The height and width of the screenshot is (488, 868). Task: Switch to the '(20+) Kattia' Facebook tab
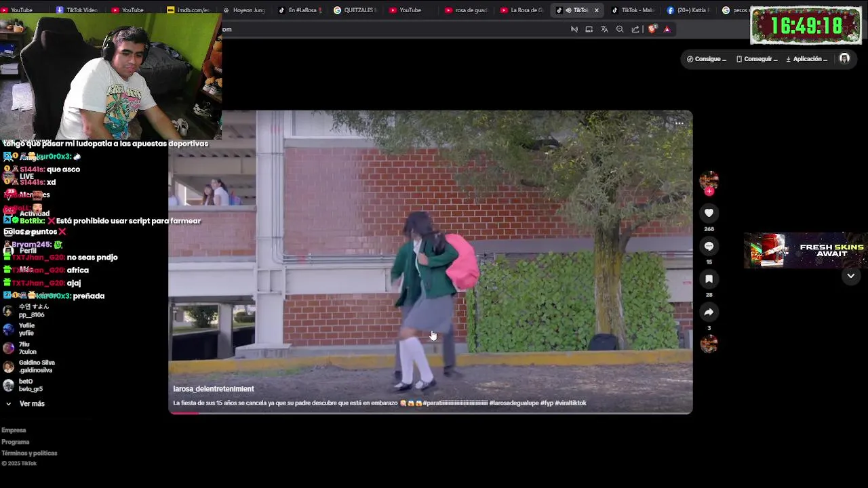click(x=688, y=10)
